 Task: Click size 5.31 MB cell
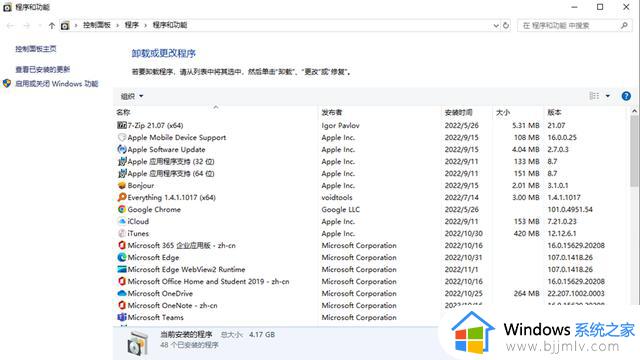(526, 125)
